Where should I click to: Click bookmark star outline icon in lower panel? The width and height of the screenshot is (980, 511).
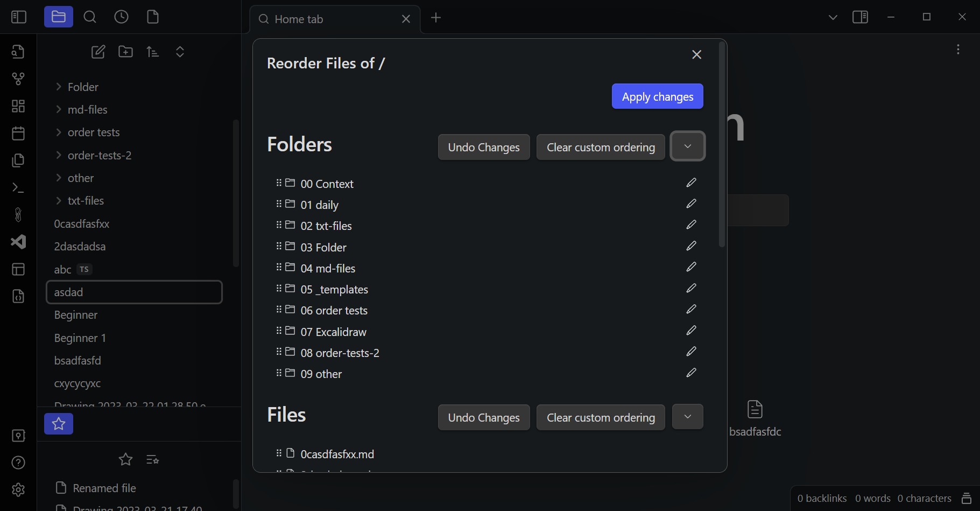point(125,459)
